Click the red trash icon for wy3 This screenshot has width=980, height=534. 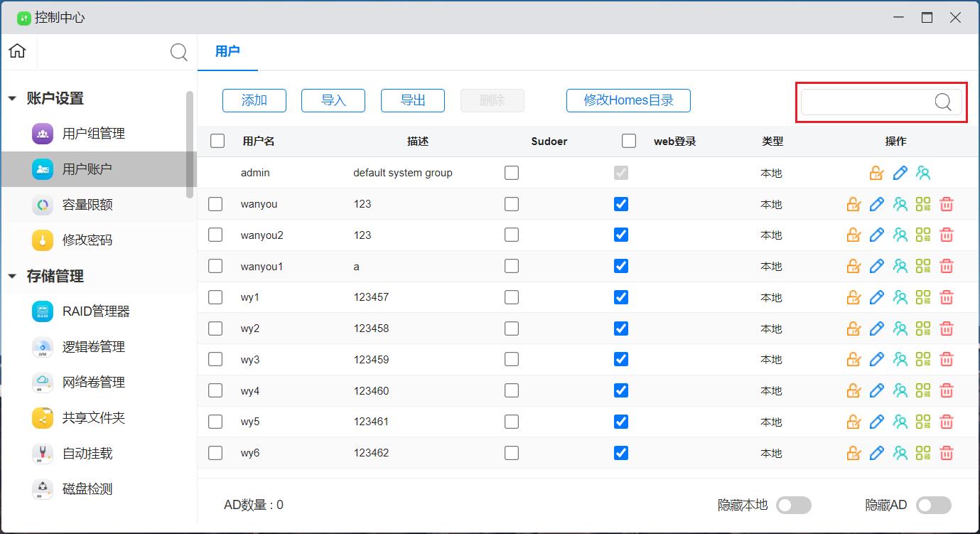click(x=946, y=360)
